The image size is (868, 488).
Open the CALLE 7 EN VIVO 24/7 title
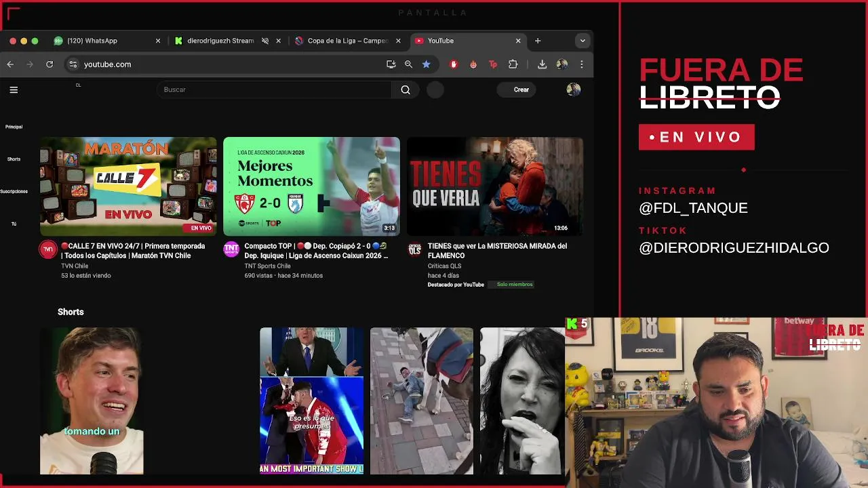click(x=133, y=251)
